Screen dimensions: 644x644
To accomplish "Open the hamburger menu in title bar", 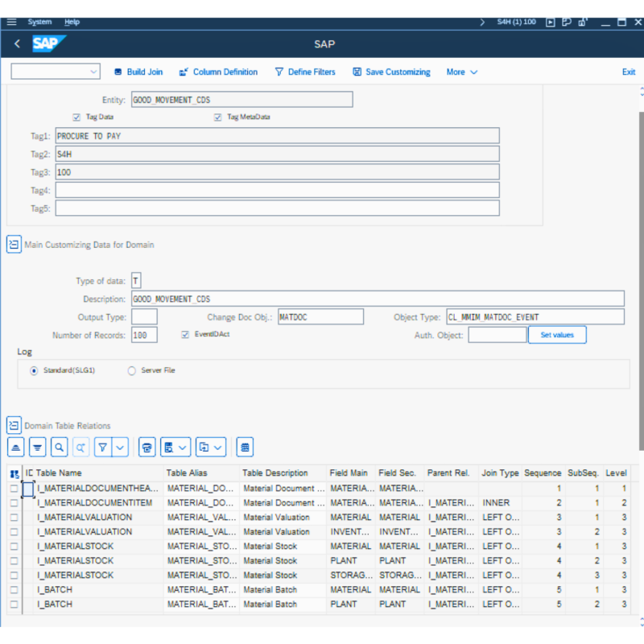I will (x=11, y=22).
